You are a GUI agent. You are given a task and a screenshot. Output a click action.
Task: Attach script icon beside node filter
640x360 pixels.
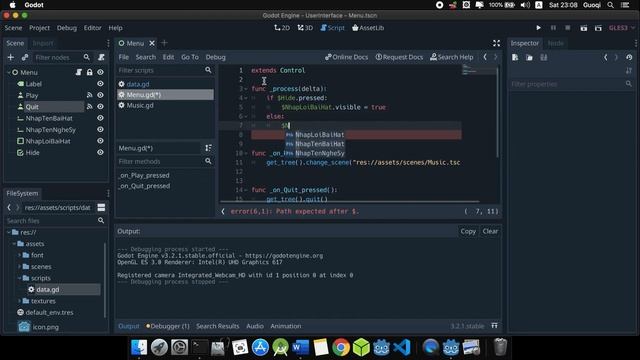pos(101,58)
